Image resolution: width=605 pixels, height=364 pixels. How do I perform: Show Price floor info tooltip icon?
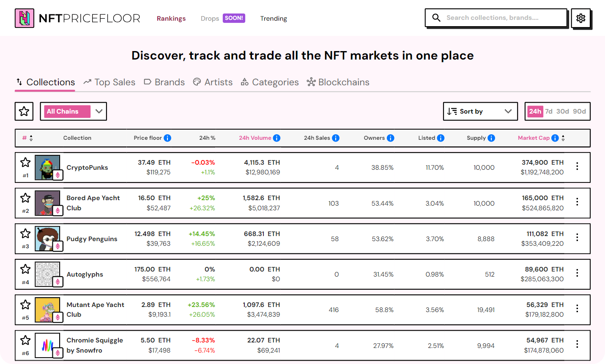click(167, 138)
